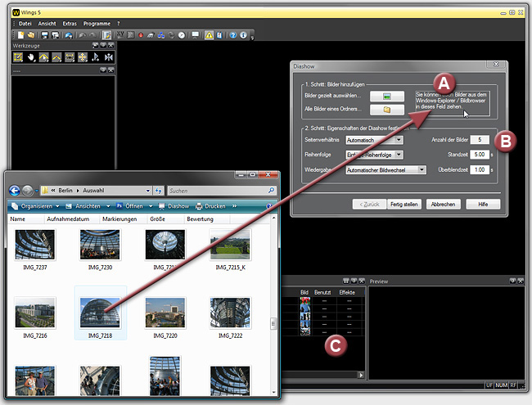This screenshot has width=532, height=405.
Task: Click the Überblendzeit value field
Action: pos(480,169)
